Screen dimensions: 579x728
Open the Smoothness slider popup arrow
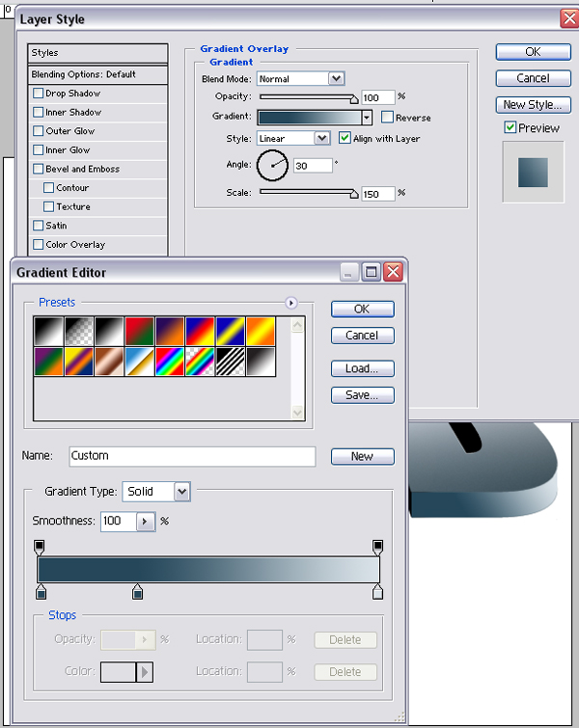pyautogui.click(x=146, y=522)
